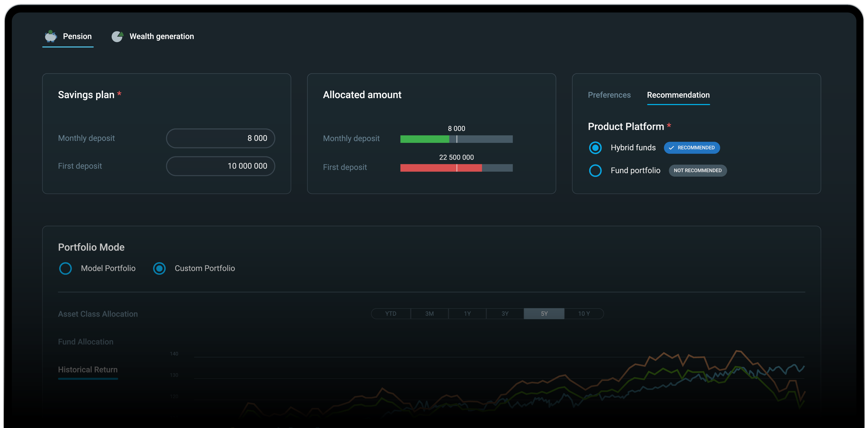Image resolution: width=868 pixels, height=428 pixels.
Task: Set chart range to YTD
Action: click(x=391, y=313)
